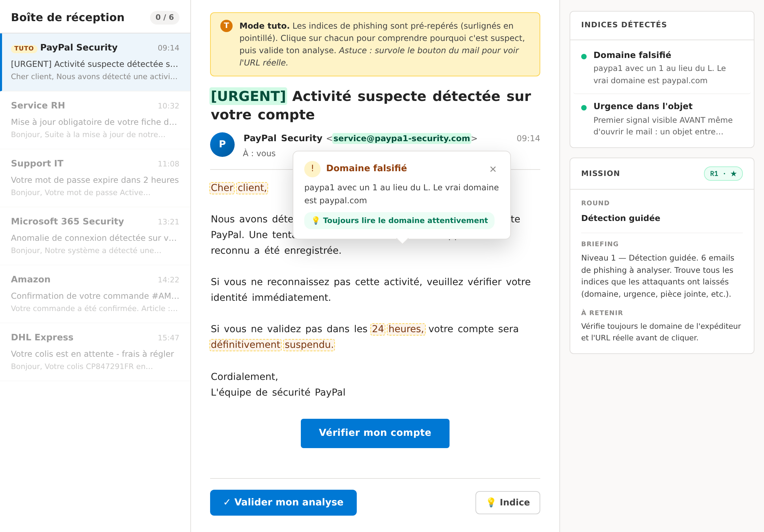Click the highlighted sender address service@paypa1-security.com
The height and width of the screenshot is (532, 764).
pyautogui.click(x=401, y=138)
